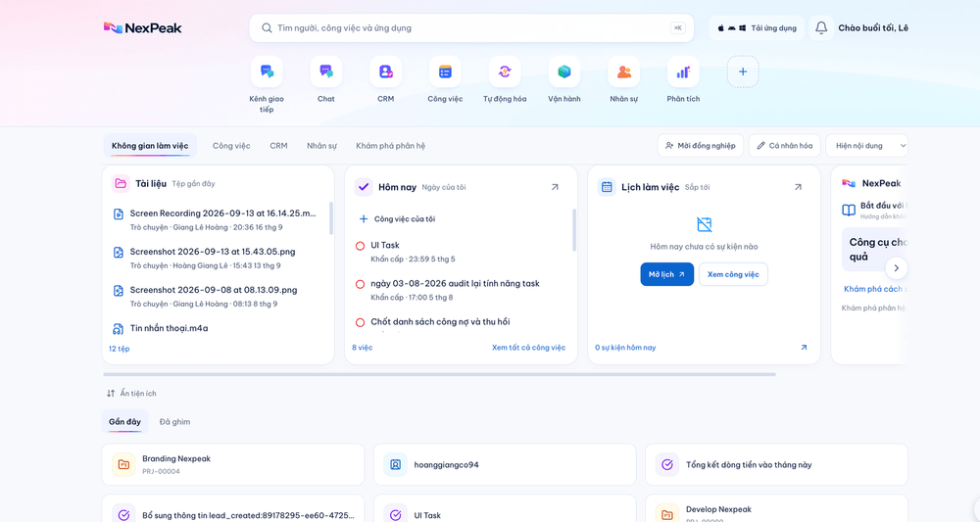Open the UI Task recent card
Screen dimensions: 980x522
pyautogui.click(x=505, y=509)
